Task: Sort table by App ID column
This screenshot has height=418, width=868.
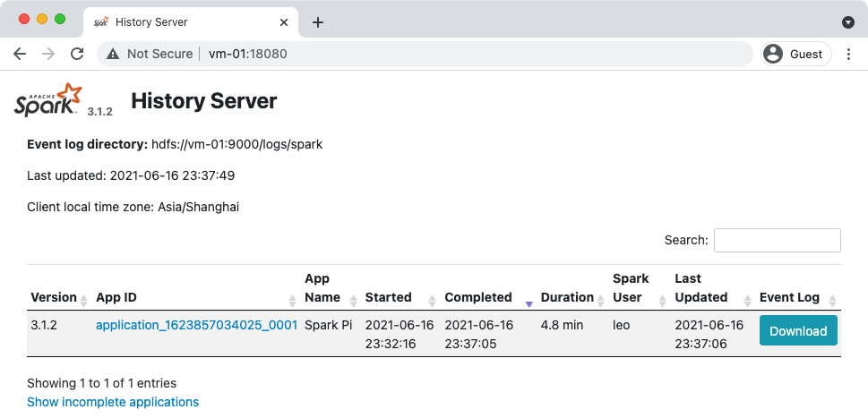Action: [116, 297]
